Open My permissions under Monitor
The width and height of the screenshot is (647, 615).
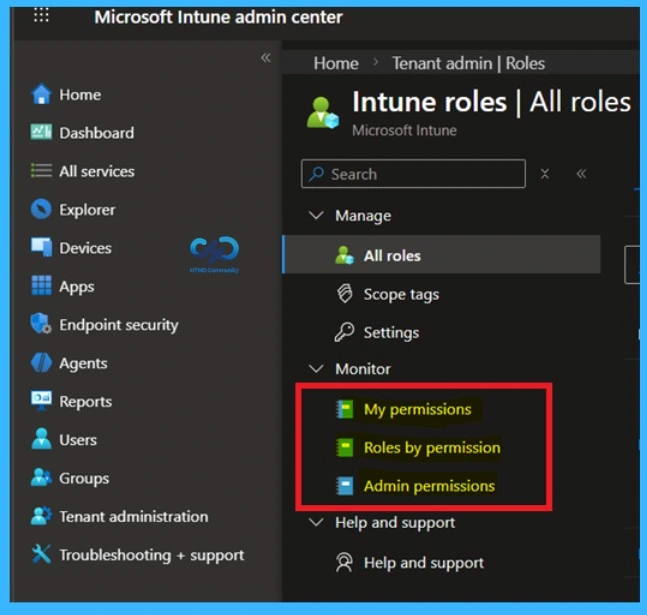pos(417,409)
